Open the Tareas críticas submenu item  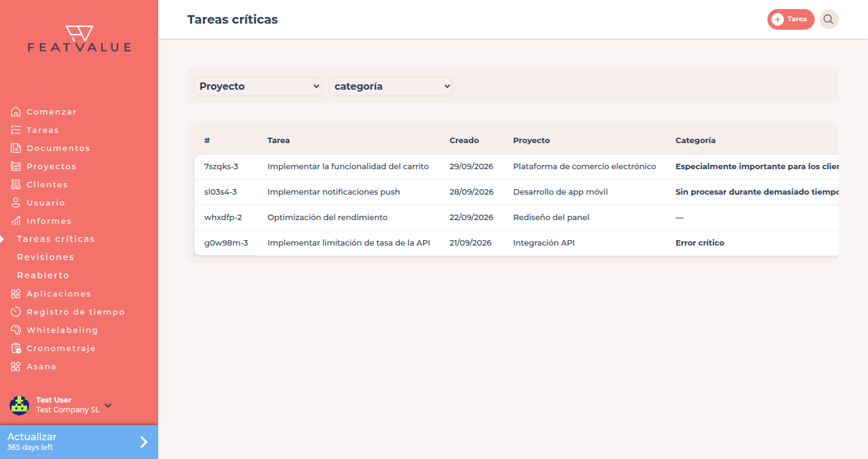(x=56, y=239)
